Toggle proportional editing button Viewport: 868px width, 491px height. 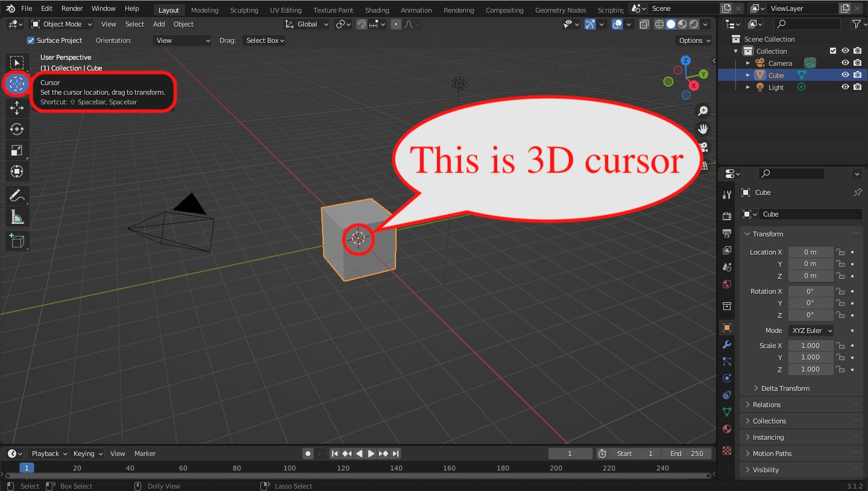pos(396,24)
